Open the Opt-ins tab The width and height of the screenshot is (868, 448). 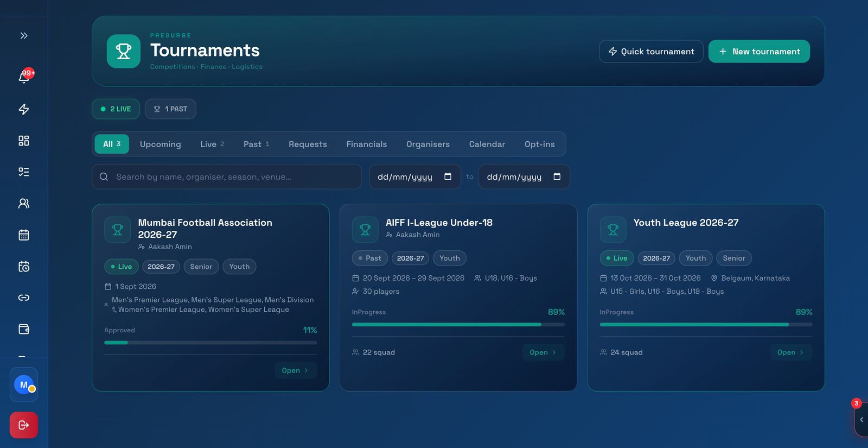(x=540, y=144)
